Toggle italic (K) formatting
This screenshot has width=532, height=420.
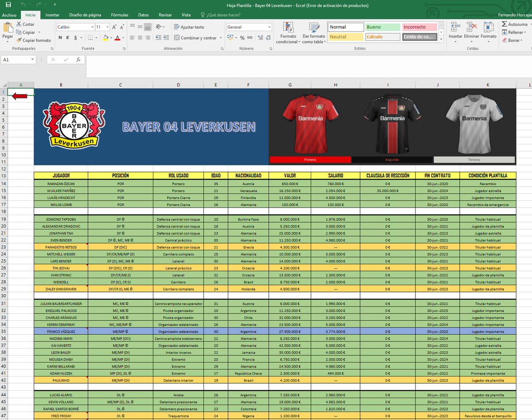pos(67,38)
